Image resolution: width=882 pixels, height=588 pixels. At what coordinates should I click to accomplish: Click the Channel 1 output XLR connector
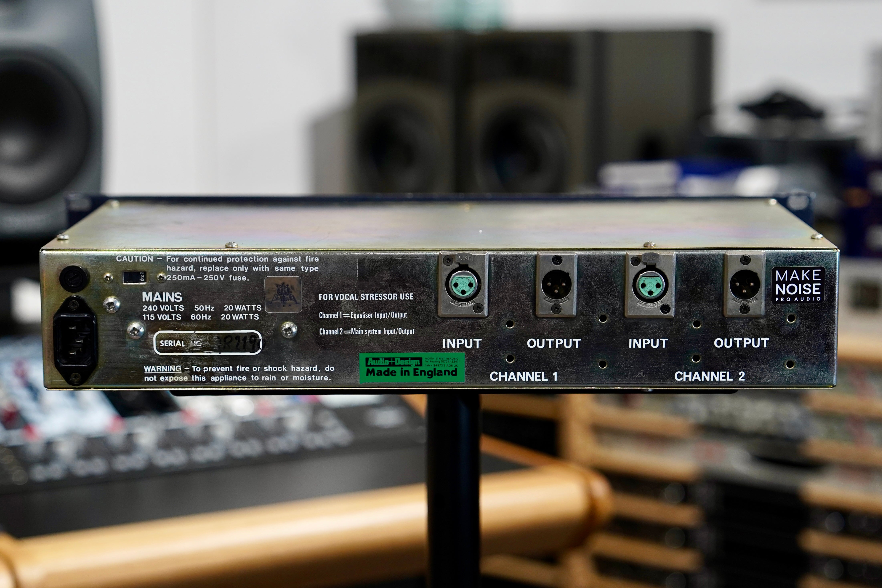point(557,284)
